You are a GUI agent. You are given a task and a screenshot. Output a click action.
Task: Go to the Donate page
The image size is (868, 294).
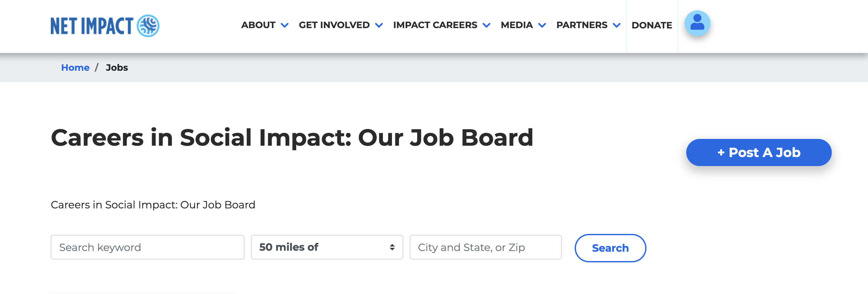651,25
